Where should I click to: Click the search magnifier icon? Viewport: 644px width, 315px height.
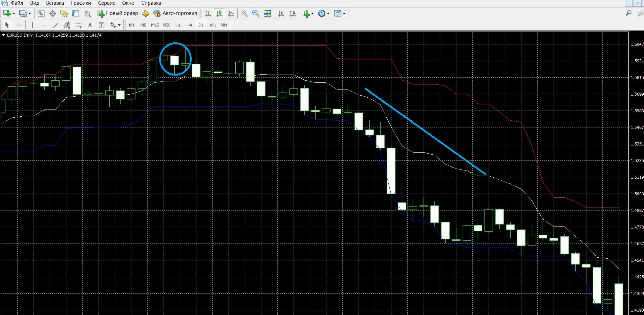pyautogui.click(x=628, y=13)
